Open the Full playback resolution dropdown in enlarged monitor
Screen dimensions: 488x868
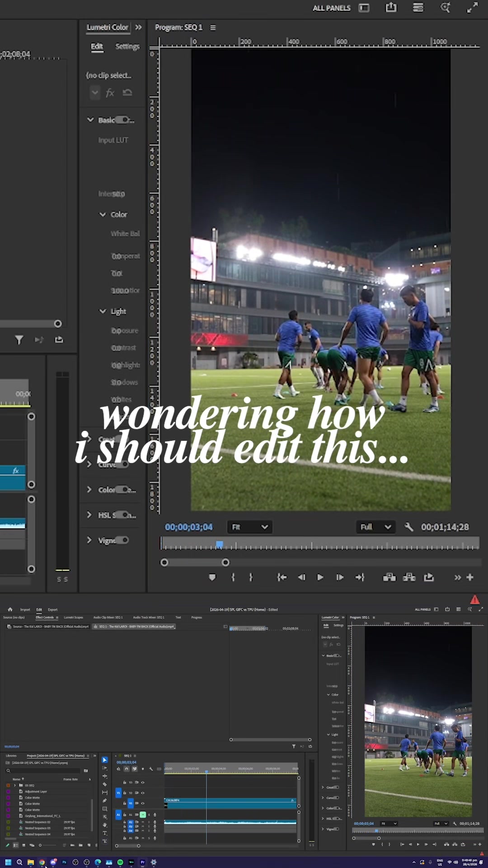tap(375, 527)
